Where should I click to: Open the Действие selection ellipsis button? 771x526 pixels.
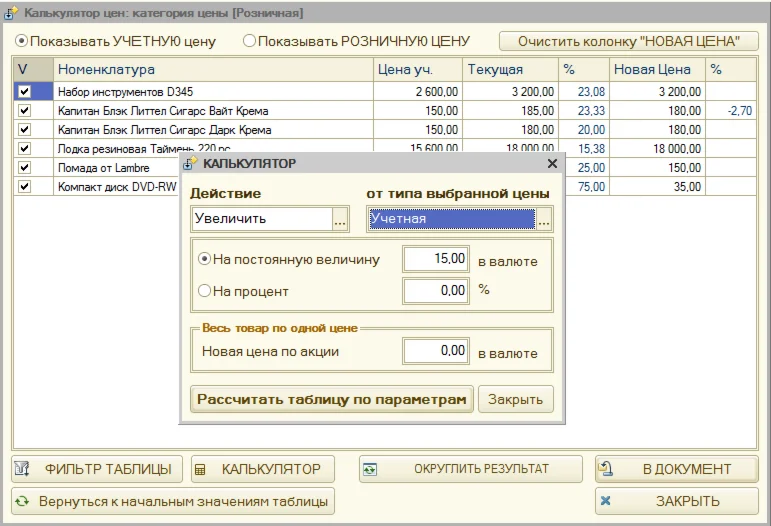(x=340, y=219)
